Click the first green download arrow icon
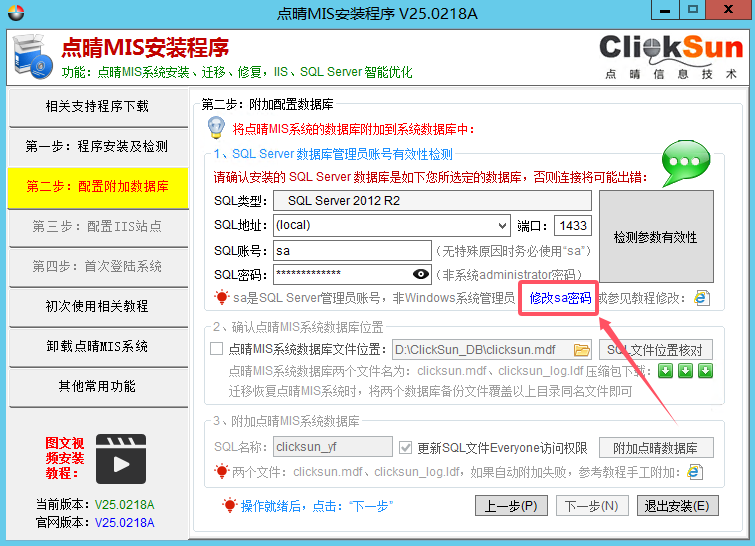Screen dimensions: 755x546 (x=665, y=371)
